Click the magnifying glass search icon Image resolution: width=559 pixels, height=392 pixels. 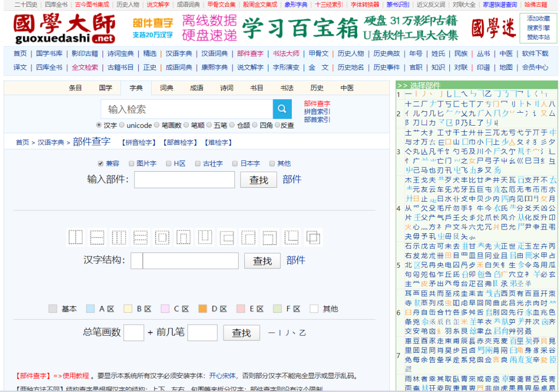[282, 109]
